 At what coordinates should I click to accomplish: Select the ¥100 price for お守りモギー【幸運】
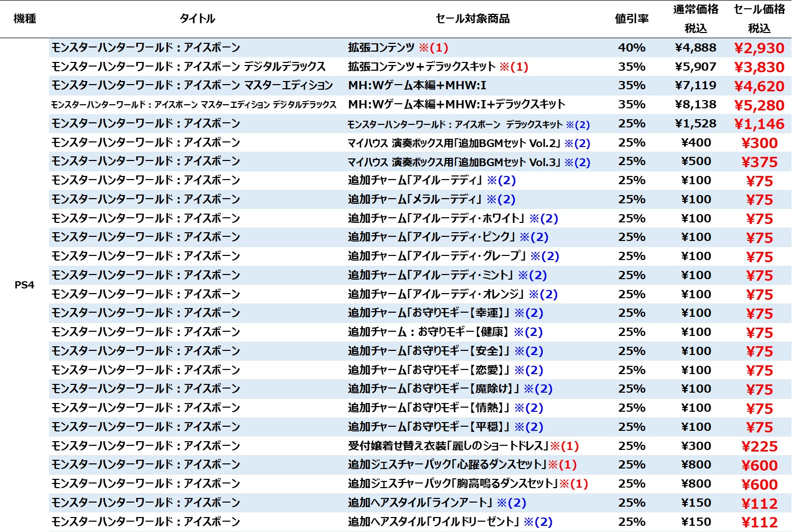(696, 313)
